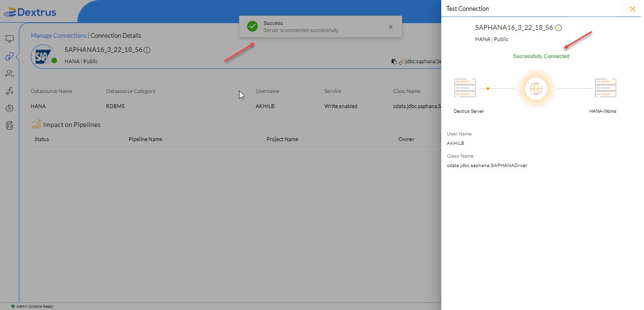
Task: Click the Project Name column header
Action: (x=282, y=139)
